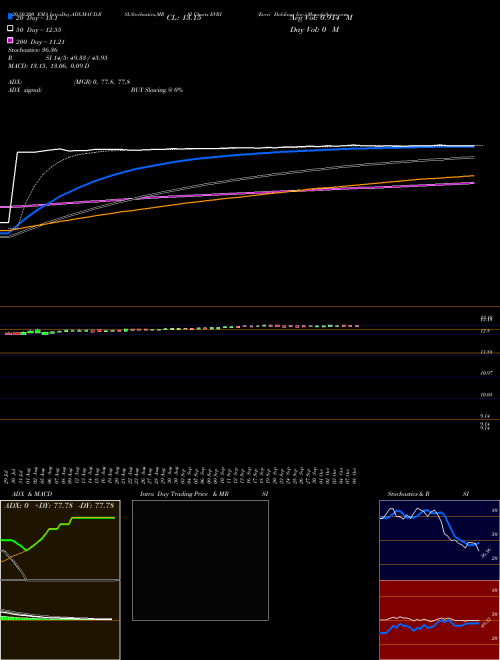Select the '50 Day - 12.35' legend label
The image size is (500, 660).
point(38,30)
